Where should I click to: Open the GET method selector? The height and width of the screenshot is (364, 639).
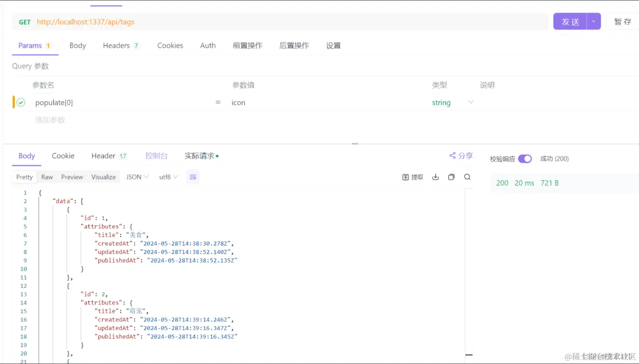[x=25, y=21]
